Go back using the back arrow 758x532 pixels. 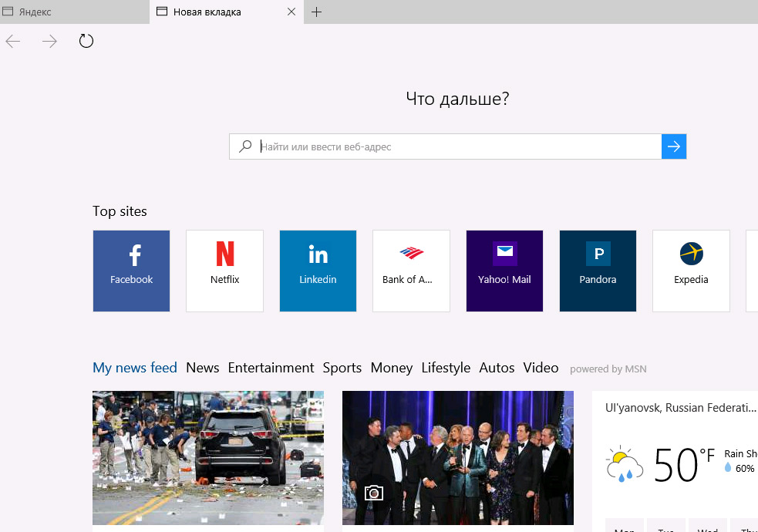coord(13,42)
